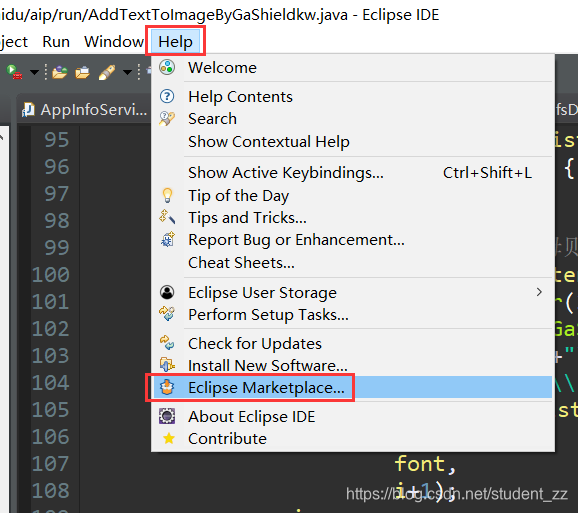
Task: Click the Help Contents question mark icon
Action: coord(167,97)
